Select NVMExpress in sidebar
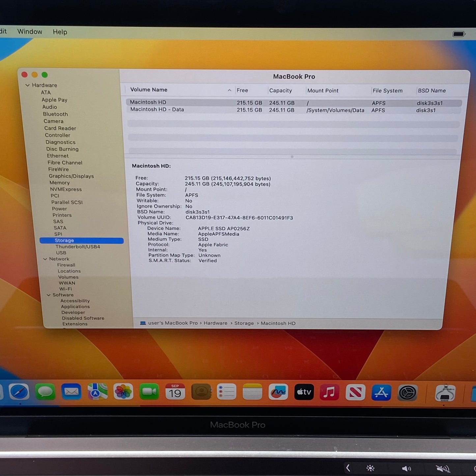 click(66, 189)
